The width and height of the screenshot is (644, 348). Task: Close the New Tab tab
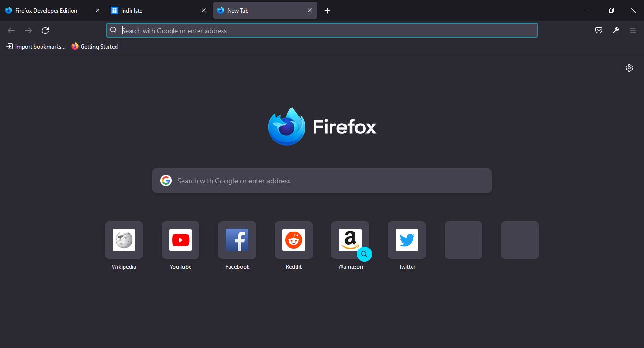310,10
